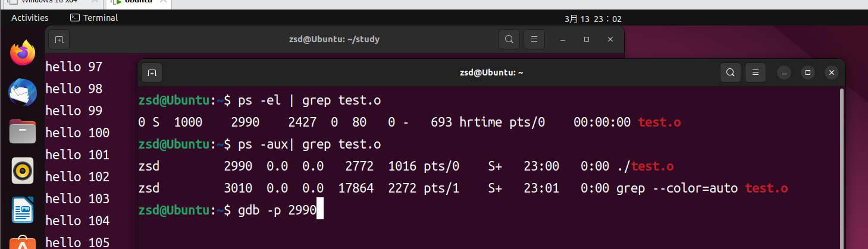Open hamburger menu of the front terminal
This screenshot has height=249, width=868.
(756, 73)
